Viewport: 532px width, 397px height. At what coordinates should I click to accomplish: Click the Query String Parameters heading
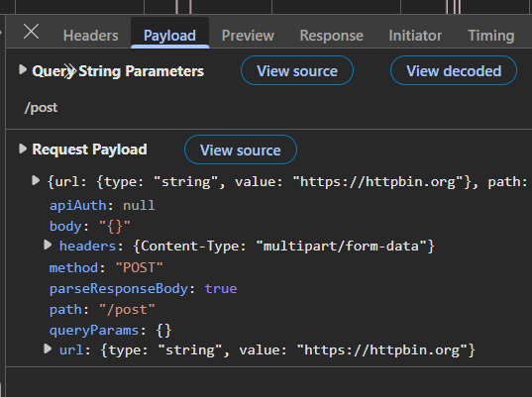[118, 71]
